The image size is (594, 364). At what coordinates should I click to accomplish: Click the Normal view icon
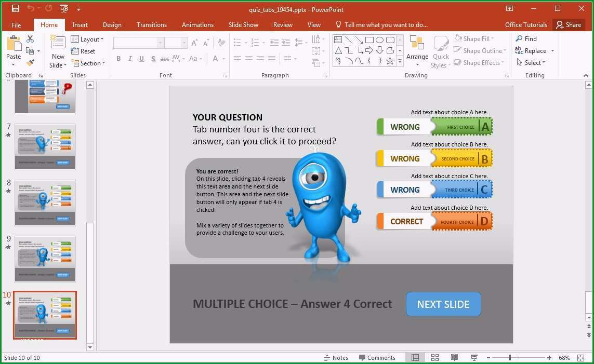click(x=415, y=358)
